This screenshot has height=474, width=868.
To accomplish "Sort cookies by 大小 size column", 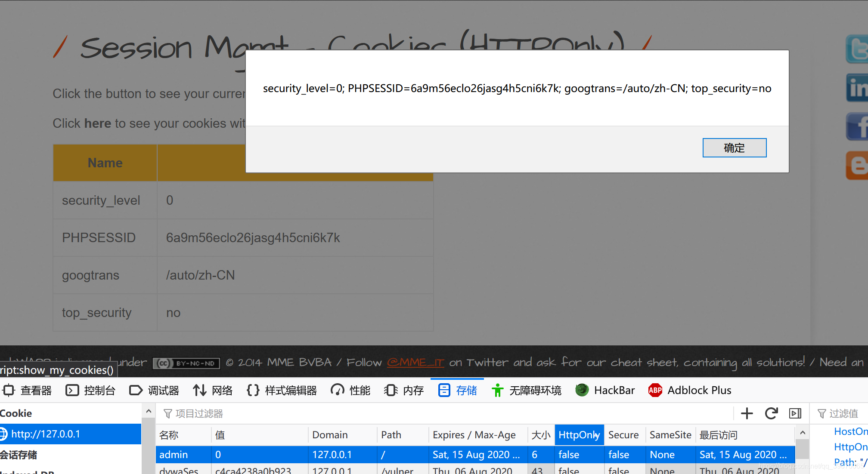I will [541, 435].
